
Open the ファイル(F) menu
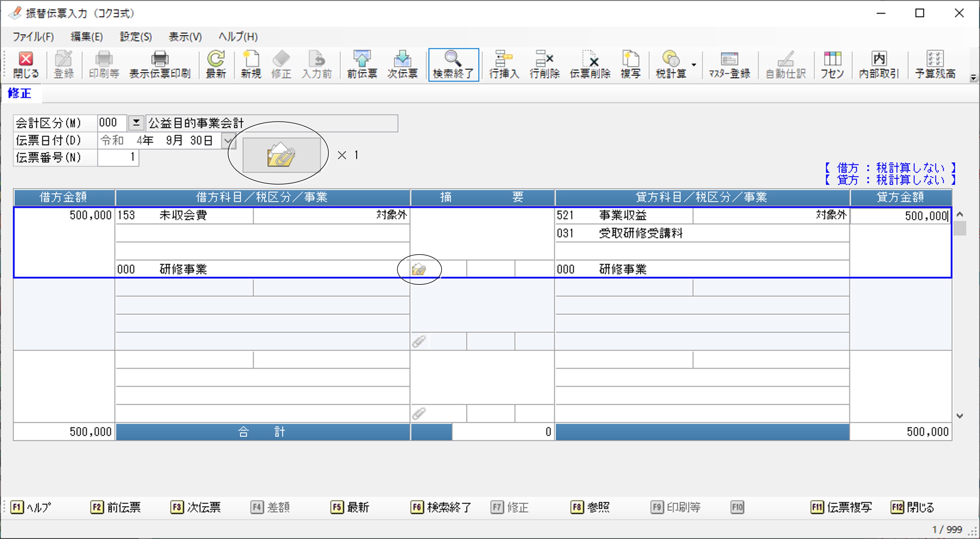click(x=33, y=37)
